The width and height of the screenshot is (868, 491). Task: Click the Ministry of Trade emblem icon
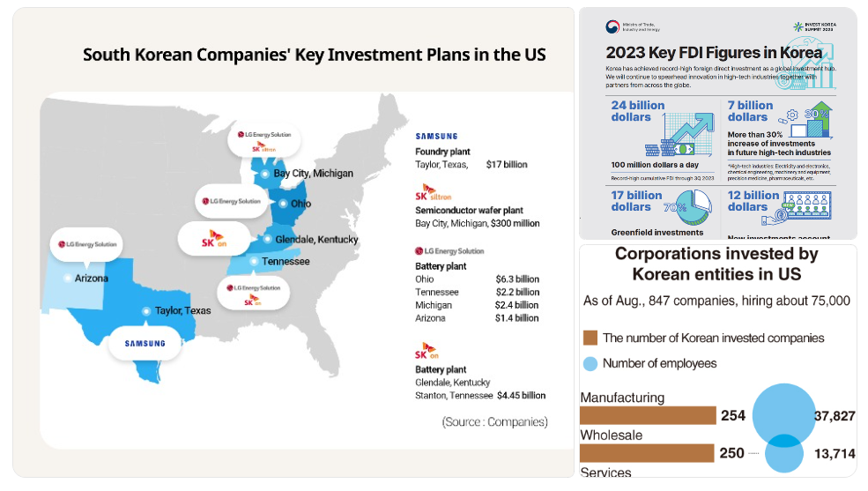tap(612, 26)
